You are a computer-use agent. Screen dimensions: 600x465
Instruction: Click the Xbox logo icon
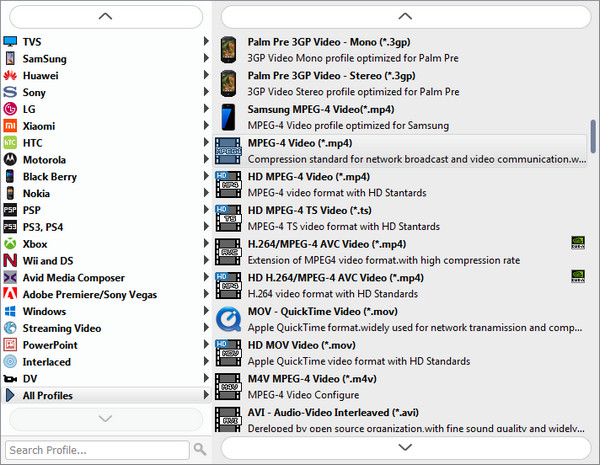click(10, 244)
